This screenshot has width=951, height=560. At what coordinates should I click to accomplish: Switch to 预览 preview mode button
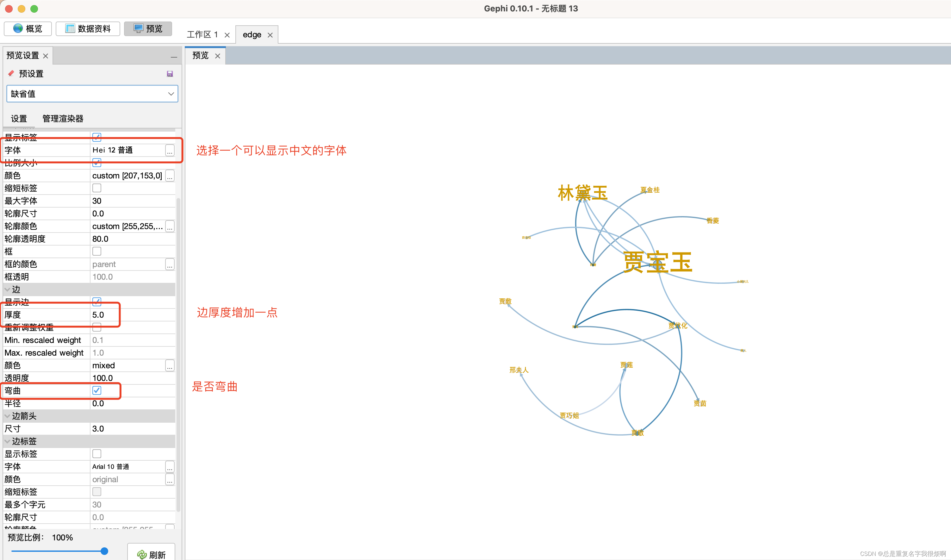(x=148, y=29)
